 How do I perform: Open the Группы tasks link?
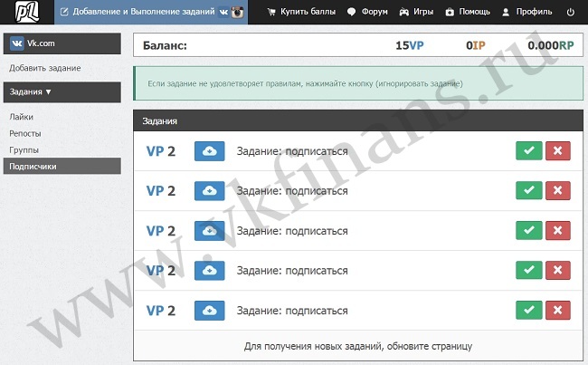(24, 149)
